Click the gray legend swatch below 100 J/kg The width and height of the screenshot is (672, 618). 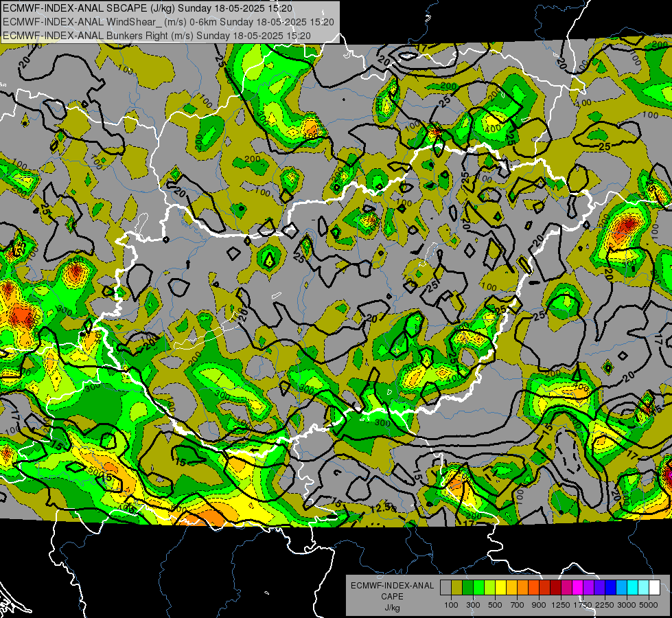coord(445,588)
